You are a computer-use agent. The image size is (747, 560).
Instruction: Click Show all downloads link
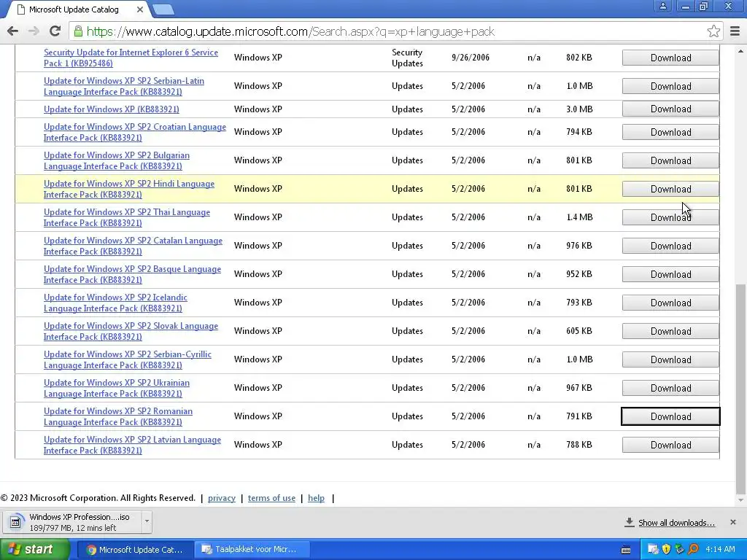coord(676,523)
